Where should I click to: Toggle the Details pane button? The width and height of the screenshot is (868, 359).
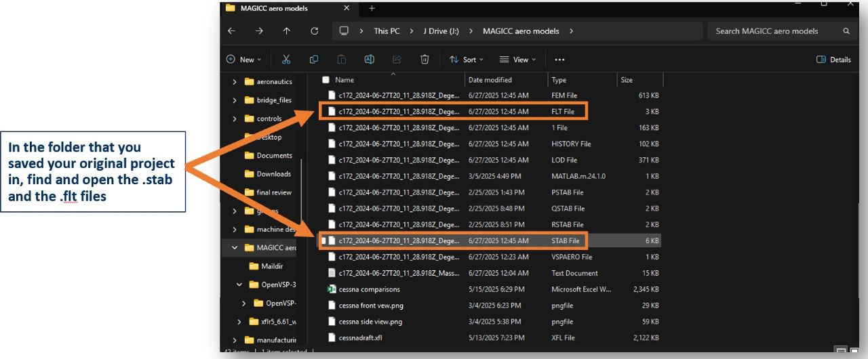tap(833, 60)
